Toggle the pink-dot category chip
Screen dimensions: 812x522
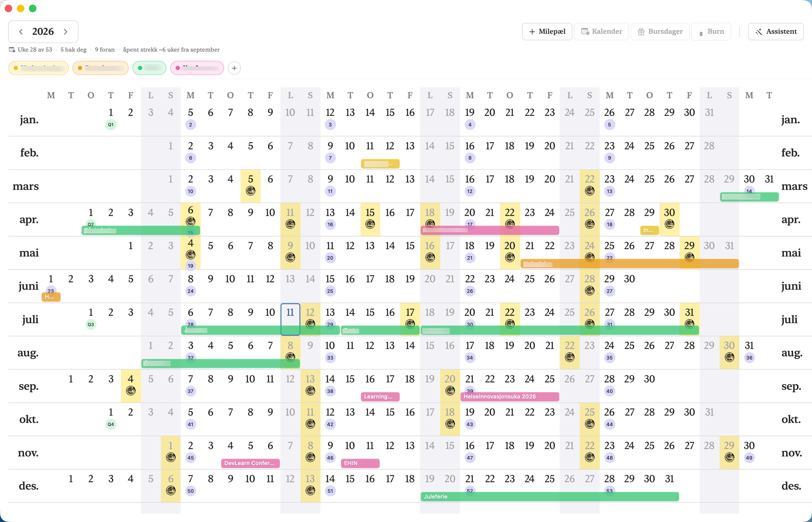tap(197, 68)
